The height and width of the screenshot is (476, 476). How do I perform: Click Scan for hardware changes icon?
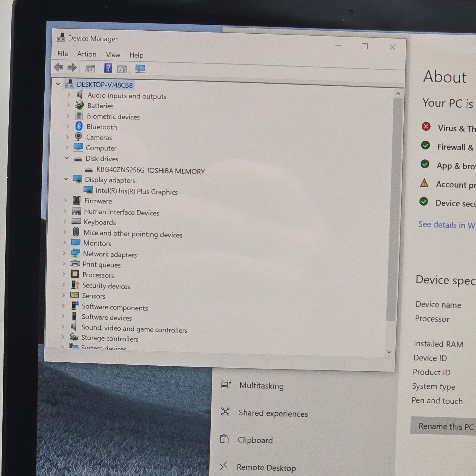coord(140,69)
